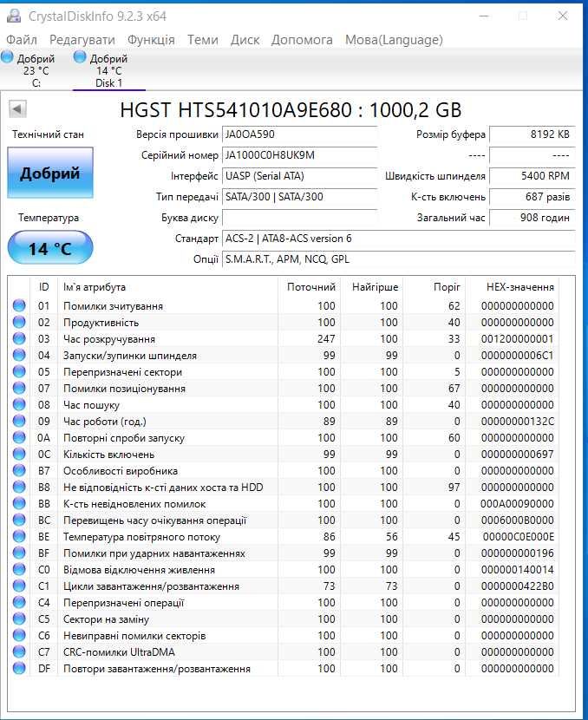This screenshot has width=588, height=720.
Task: Close the CrystalDiskInfo window
Action: tap(563, 16)
